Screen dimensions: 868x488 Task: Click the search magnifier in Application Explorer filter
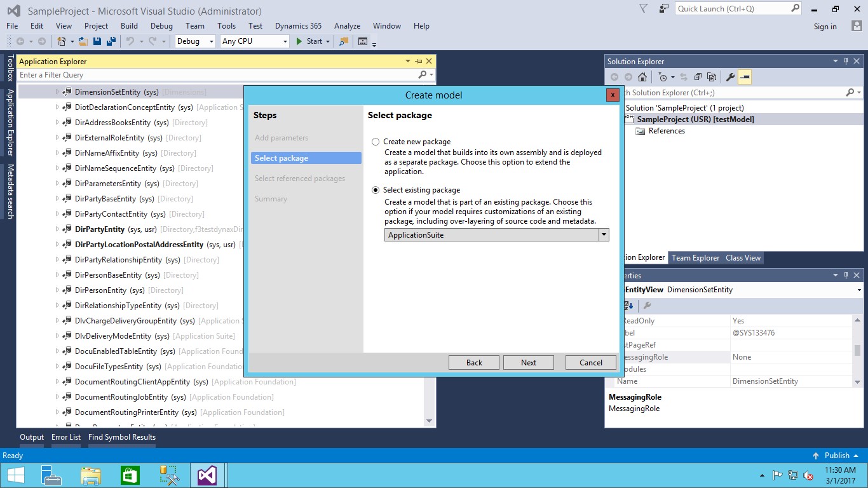422,75
